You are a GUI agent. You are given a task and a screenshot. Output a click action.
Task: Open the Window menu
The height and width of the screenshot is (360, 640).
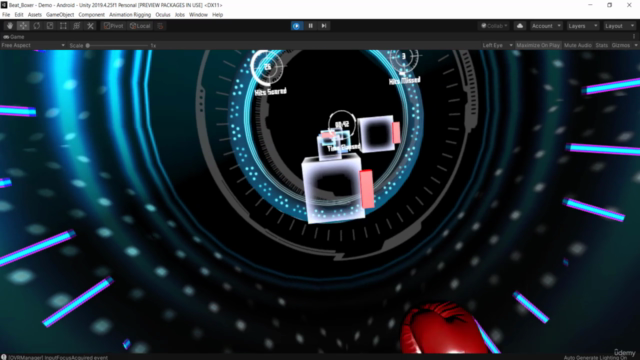click(198, 15)
